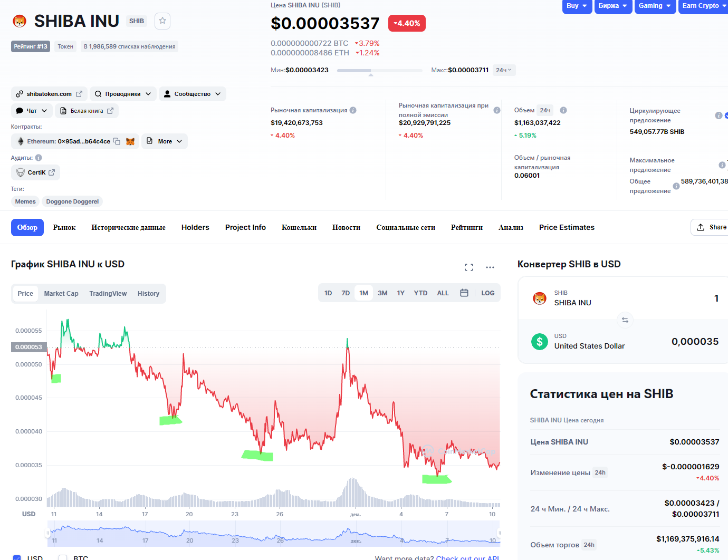Set the chart range to 7D
Viewport: 728px width, 560px height.
[x=346, y=293]
